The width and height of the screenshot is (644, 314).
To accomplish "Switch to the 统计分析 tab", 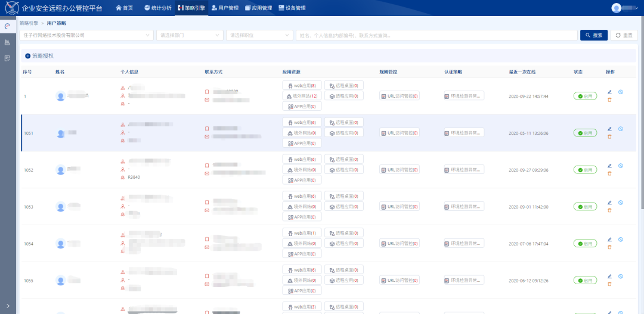I will tap(157, 8).
